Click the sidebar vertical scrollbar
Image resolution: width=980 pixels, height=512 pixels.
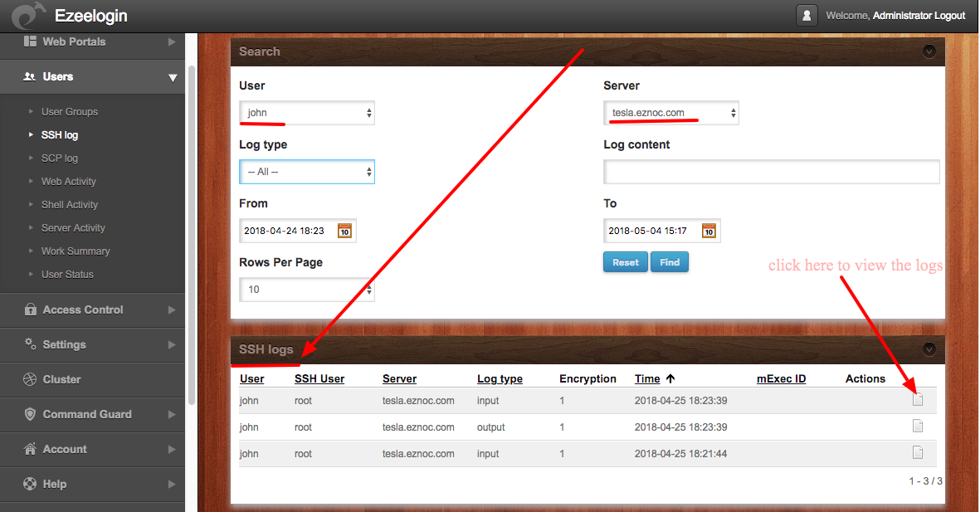(191, 235)
